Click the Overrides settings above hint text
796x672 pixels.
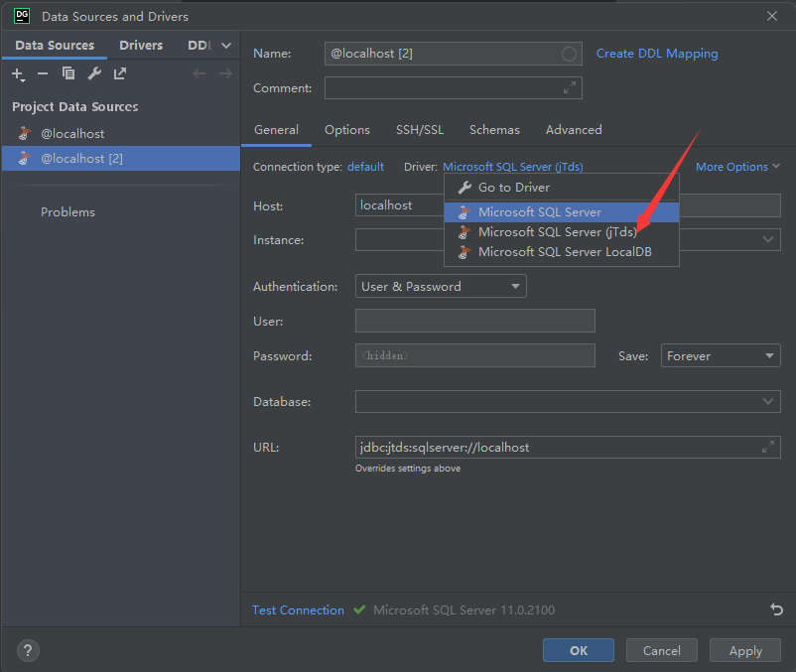coord(408,468)
